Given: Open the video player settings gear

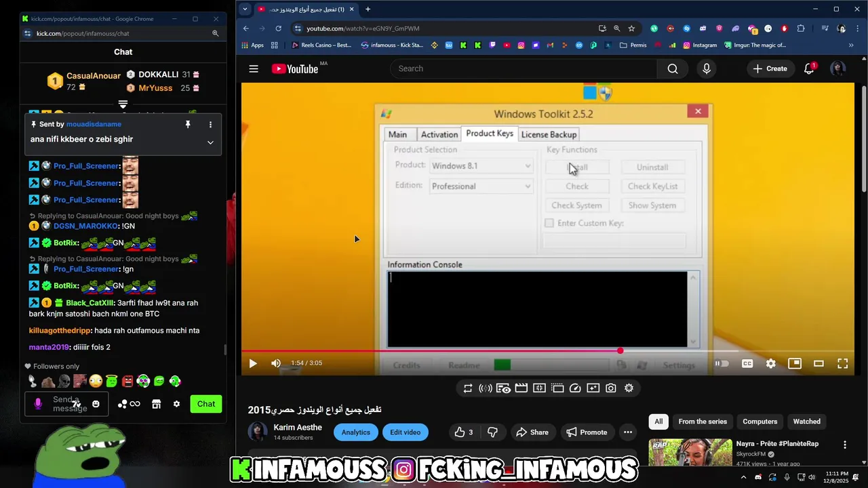Looking at the screenshot, I should (771, 363).
